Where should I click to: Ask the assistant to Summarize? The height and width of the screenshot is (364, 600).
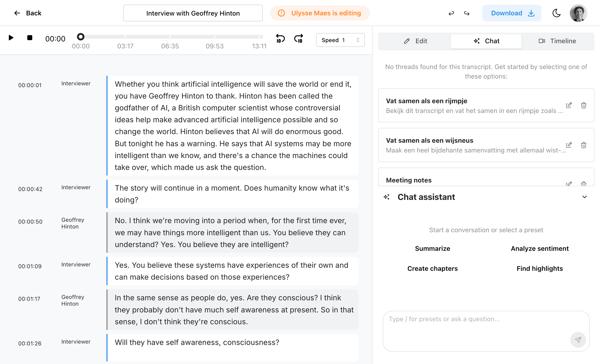432,248
